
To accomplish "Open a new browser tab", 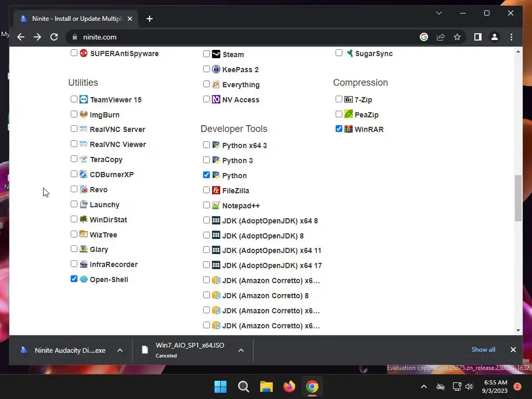I will pos(149,19).
